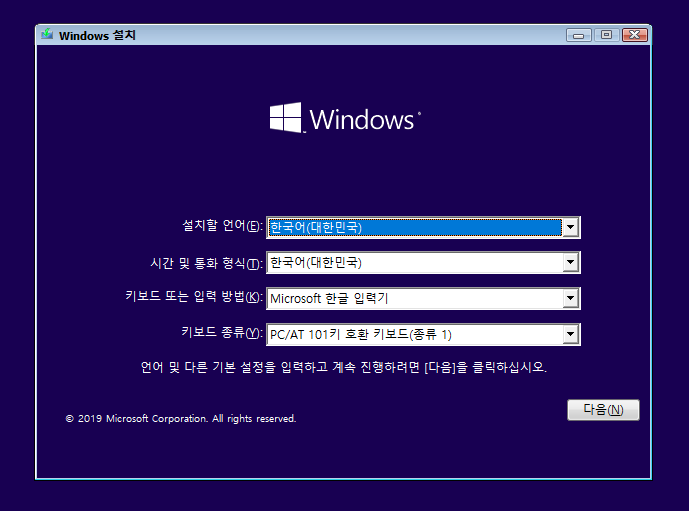
Task: Click the 다음(N) button
Action: [603, 410]
